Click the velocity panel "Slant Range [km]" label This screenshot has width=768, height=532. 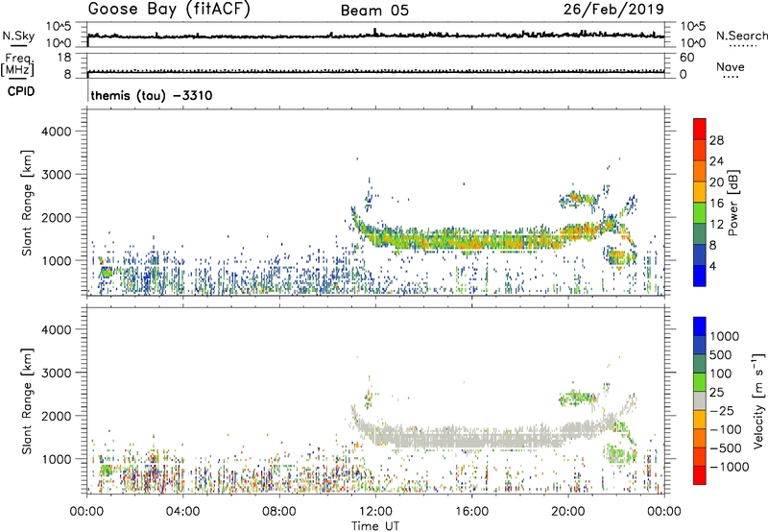(27, 401)
